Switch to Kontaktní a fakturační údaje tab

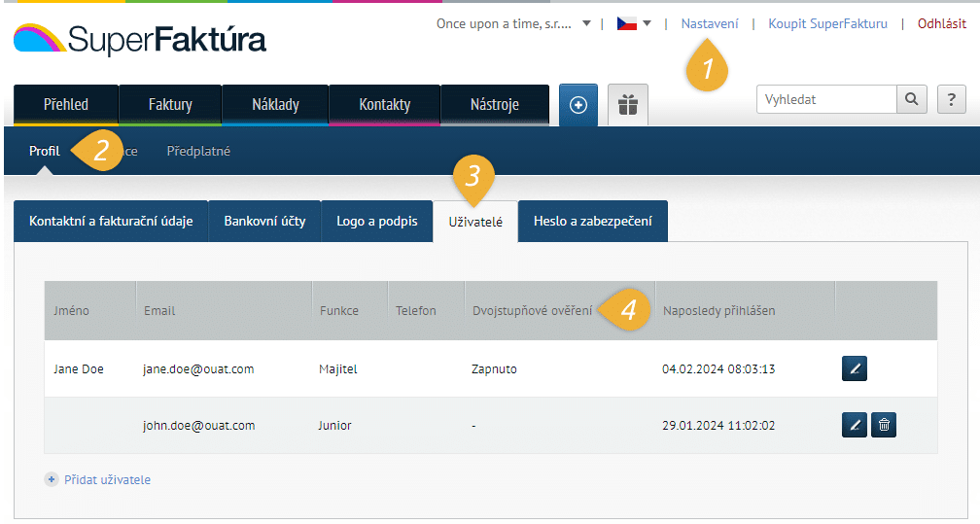pos(111,222)
